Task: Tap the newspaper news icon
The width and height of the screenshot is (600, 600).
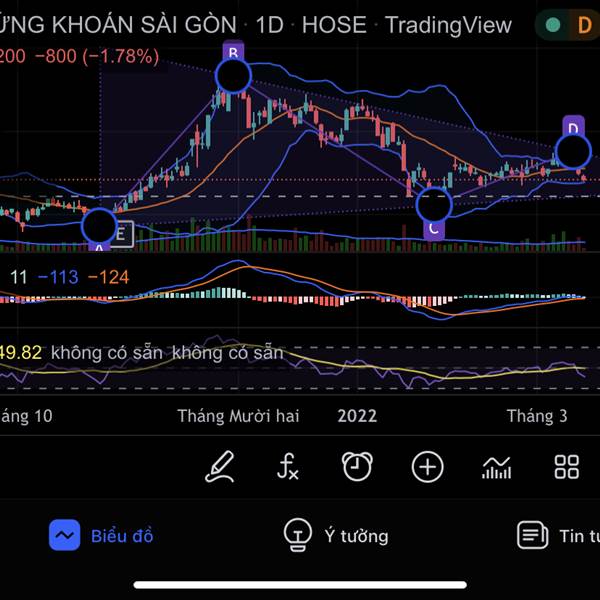Action: click(x=532, y=535)
